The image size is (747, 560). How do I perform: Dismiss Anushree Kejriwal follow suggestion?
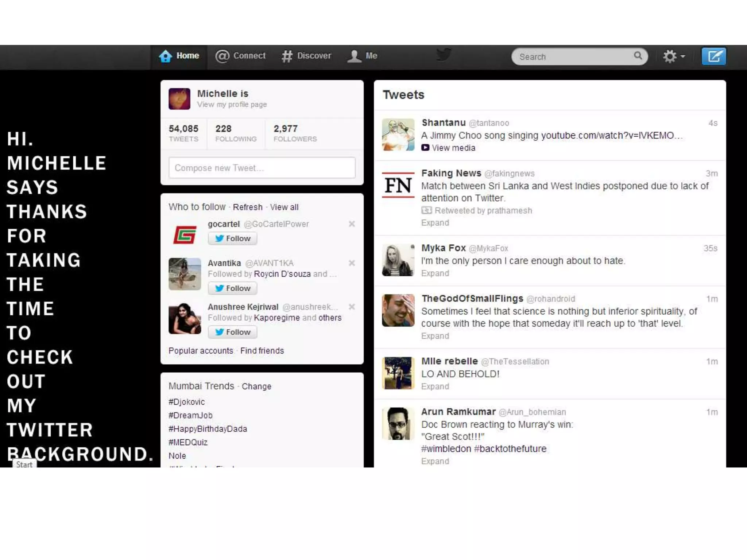pyautogui.click(x=352, y=307)
